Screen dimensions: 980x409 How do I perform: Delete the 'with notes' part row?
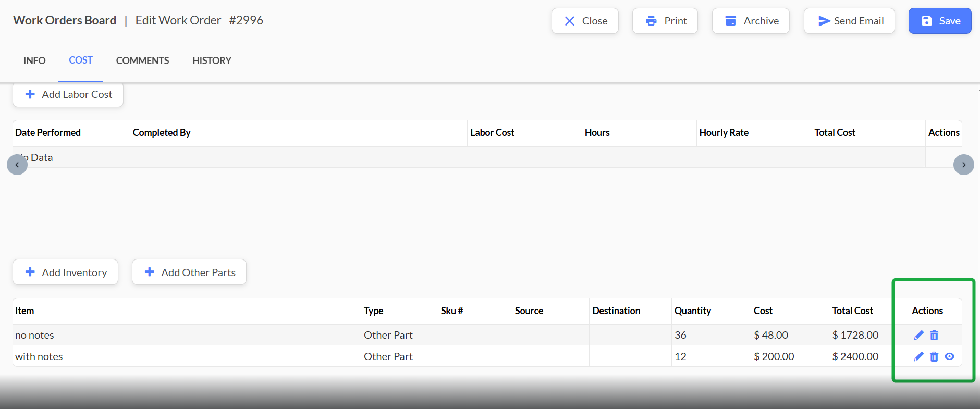coord(934,356)
